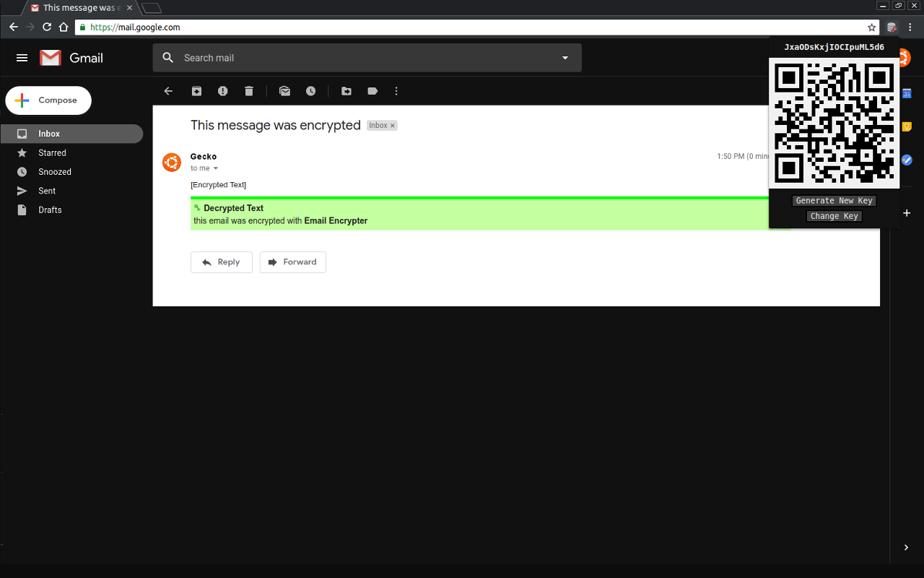The height and width of the screenshot is (578, 924).
Task: Archive the open email
Action: pyautogui.click(x=196, y=91)
